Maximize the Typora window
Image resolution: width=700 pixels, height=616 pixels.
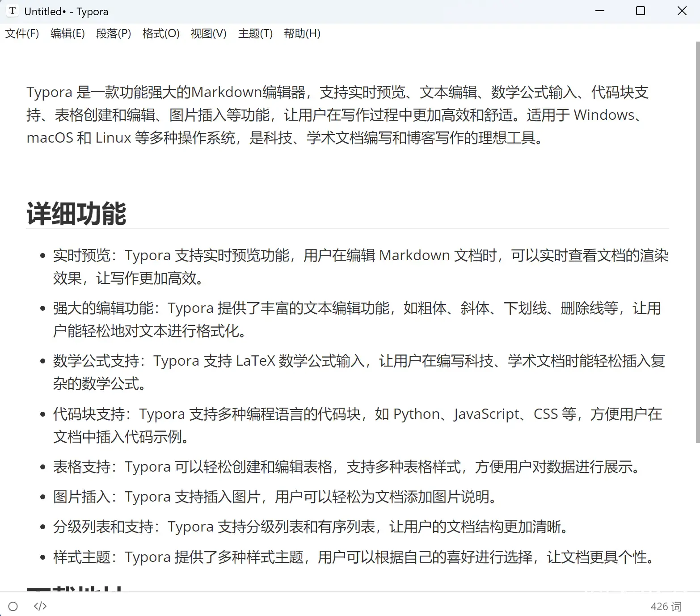[x=640, y=11]
